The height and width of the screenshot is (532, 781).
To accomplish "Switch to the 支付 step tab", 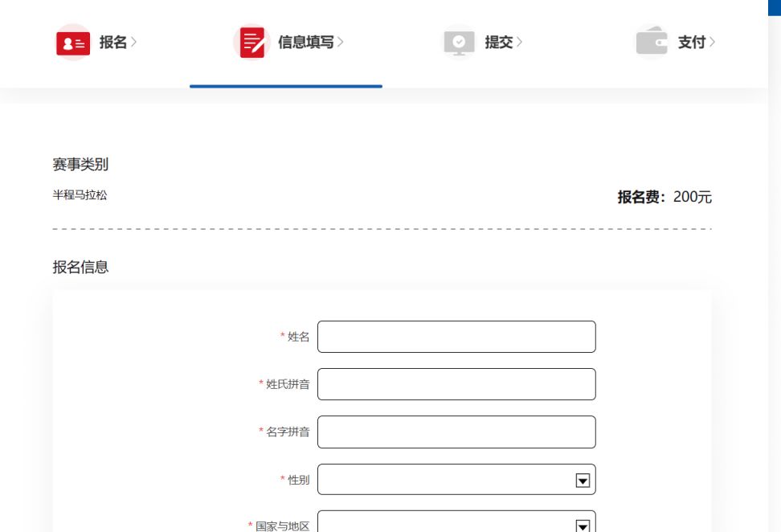I will point(675,43).
